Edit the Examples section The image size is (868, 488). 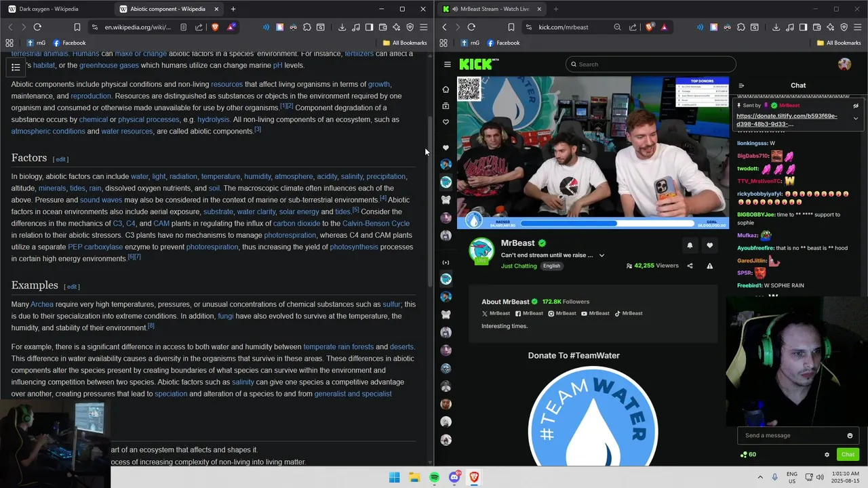coord(72,287)
